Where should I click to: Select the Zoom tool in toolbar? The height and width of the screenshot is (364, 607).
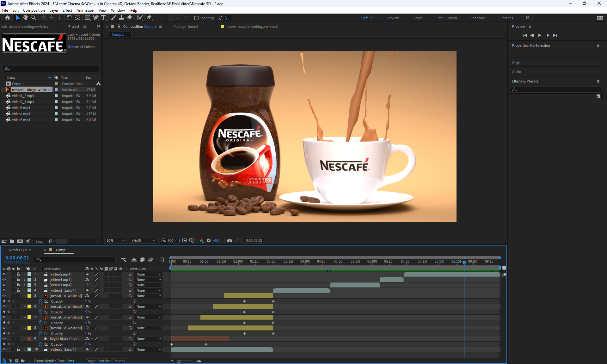tap(34, 18)
